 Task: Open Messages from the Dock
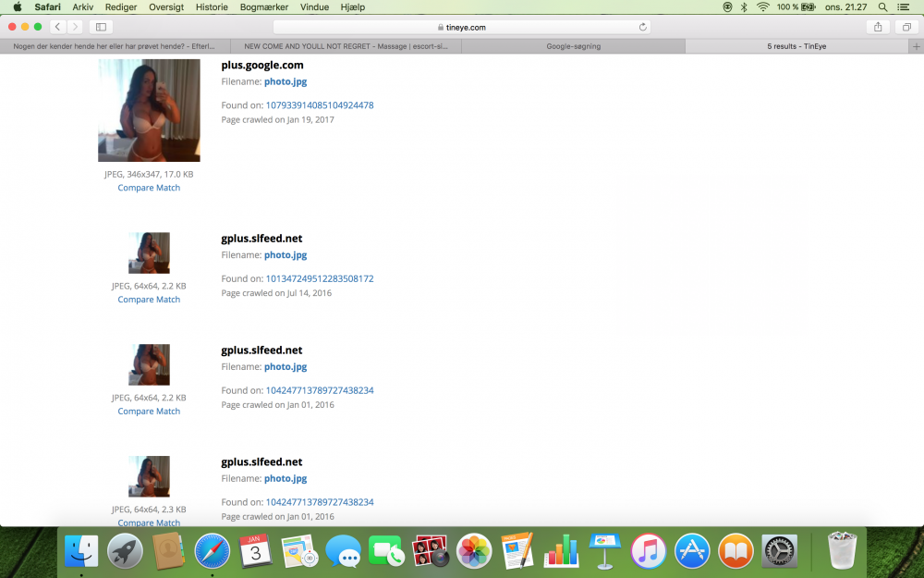[x=343, y=551]
